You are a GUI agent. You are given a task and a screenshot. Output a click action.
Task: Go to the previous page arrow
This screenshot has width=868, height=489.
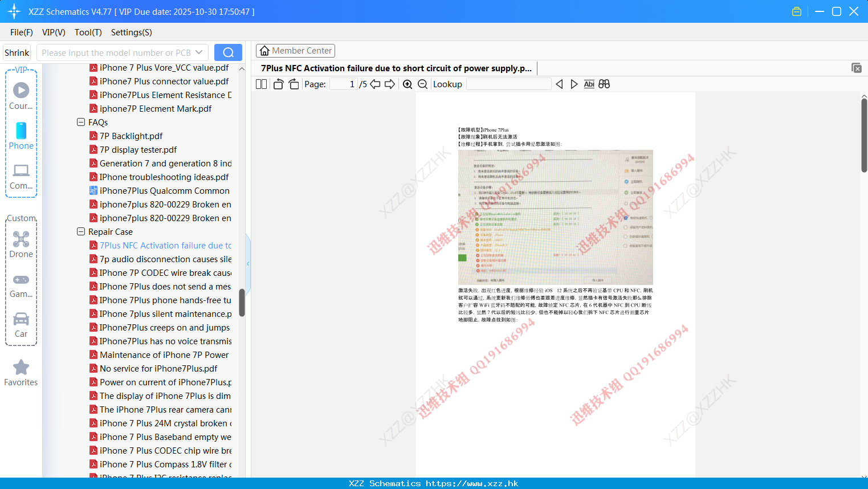pos(375,84)
